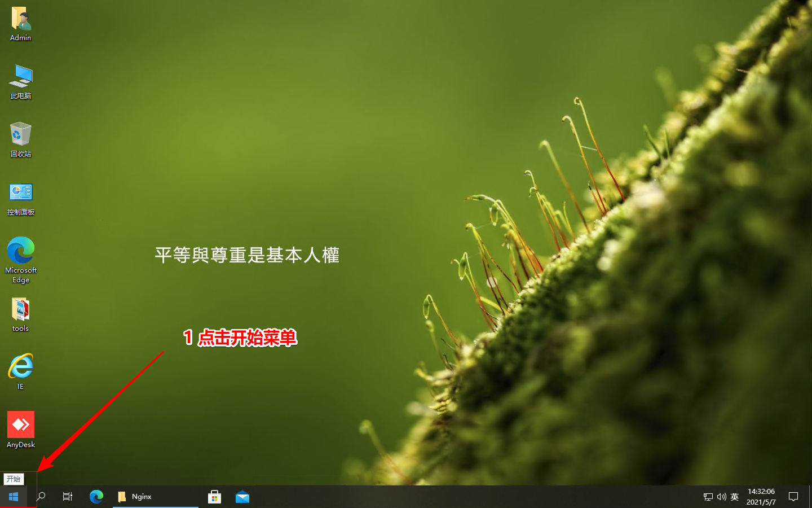Image resolution: width=812 pixels, height=508 pixels.
Task: Open the volume slider from the tray
Action: click(x=721, y=497)
